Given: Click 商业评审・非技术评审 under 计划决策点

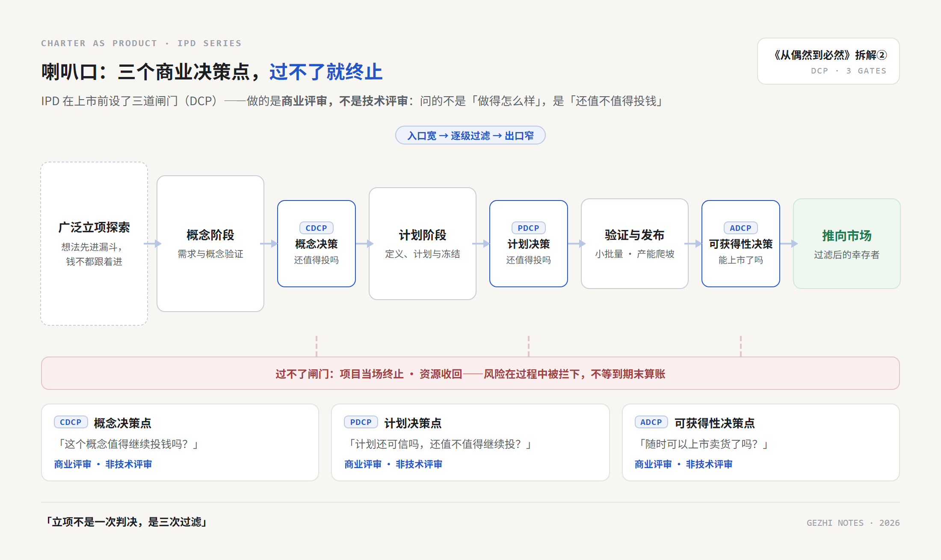Looking at the screenshot, I should pos(394,464).
